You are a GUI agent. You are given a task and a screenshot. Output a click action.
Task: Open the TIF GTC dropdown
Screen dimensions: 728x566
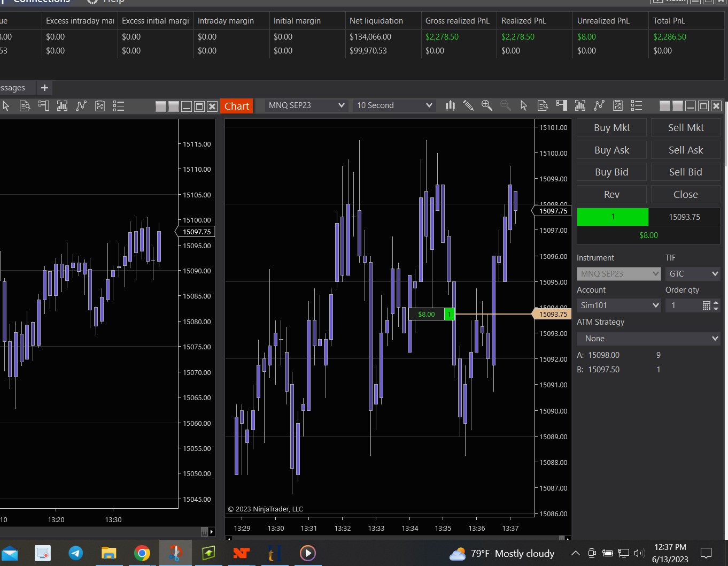pos(693,274)
